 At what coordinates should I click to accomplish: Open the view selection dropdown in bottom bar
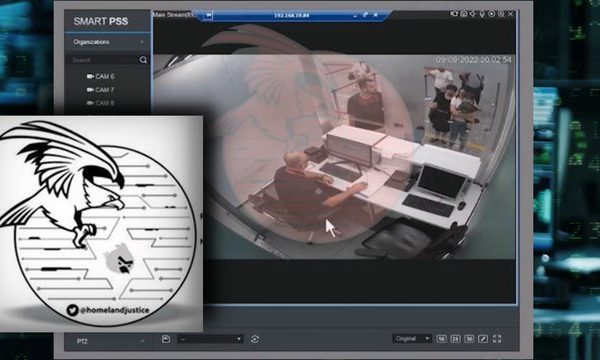click(210, 339)
